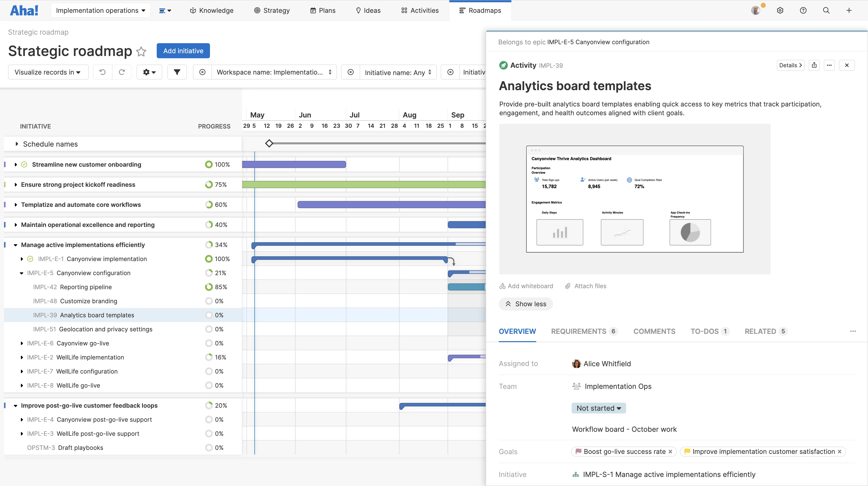The image size is (868, 486).
Task: Click the Show less button
Action: [x=526, y=304]
